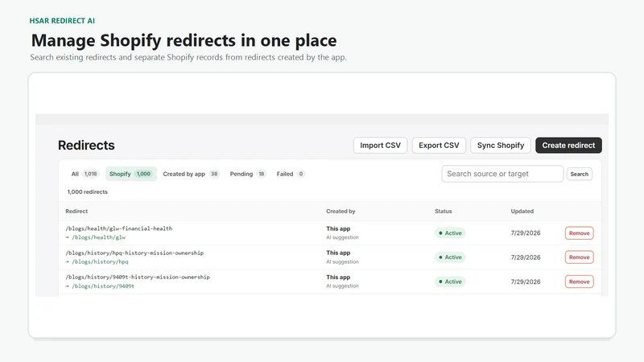Click the Redirect column header
This screenshot has width=644, height=362.
click(x=76, y=212)
